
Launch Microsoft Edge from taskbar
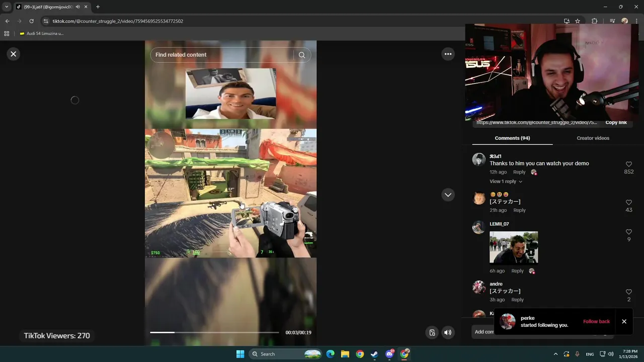click(x=330, y=354)
